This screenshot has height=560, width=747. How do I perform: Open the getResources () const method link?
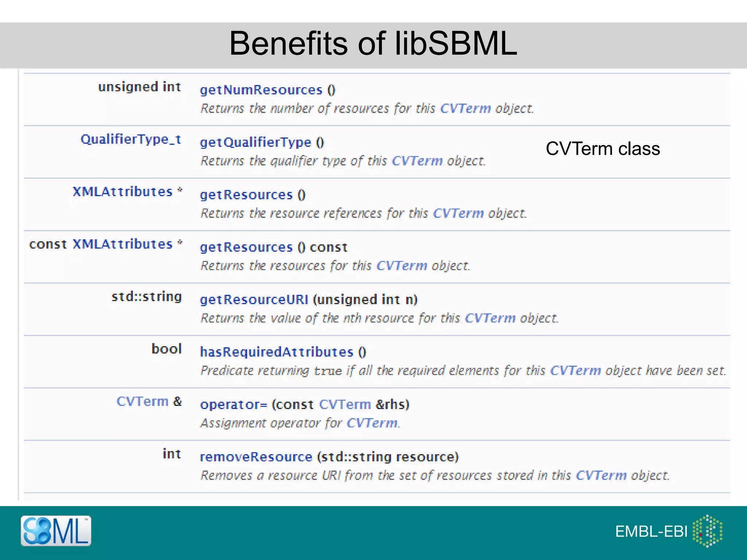coord(246,248)
